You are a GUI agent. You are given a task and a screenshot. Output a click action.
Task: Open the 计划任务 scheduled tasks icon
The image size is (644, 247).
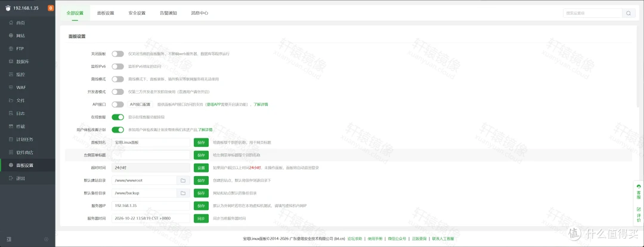11,140
